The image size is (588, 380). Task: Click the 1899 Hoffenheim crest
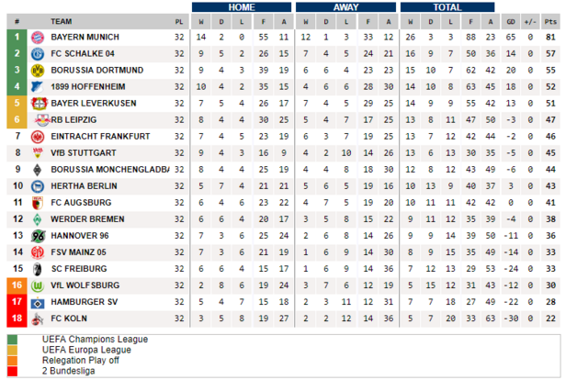(38, 86)
